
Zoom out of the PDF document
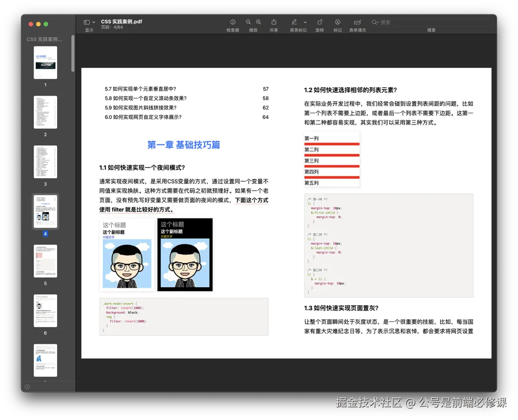click(x=248, y=22)
